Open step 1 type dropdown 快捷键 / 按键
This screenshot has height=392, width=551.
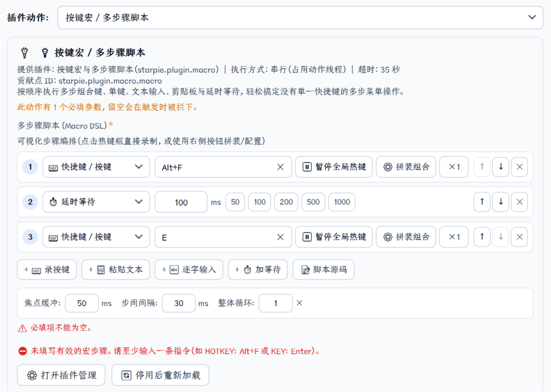[96, 167]
